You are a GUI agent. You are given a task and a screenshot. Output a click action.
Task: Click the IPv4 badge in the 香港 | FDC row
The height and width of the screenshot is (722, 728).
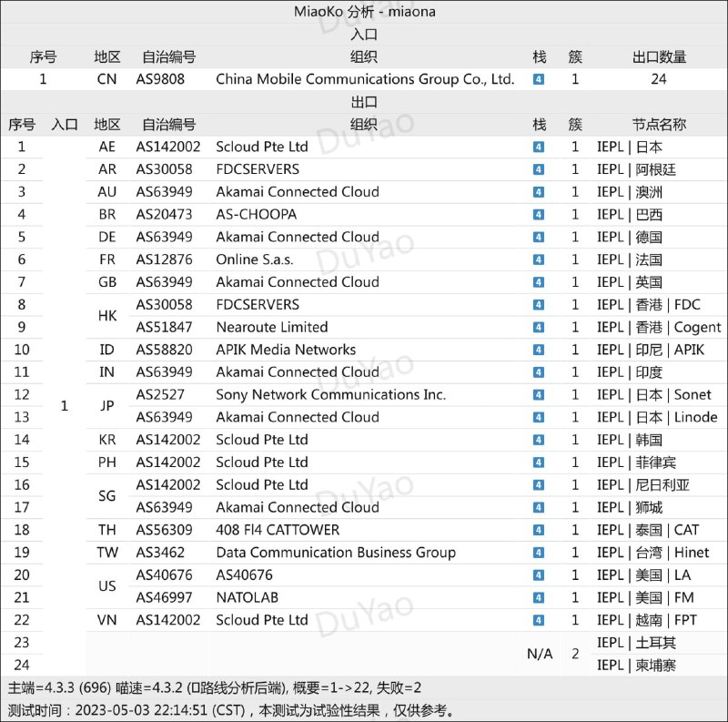coord(539,305)
